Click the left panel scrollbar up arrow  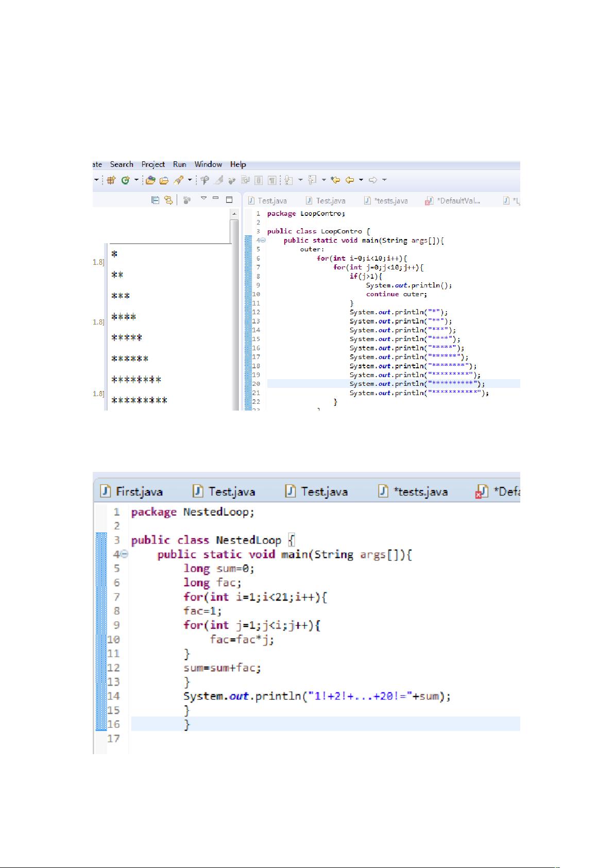pyautogui.click(x=234, y=214)
